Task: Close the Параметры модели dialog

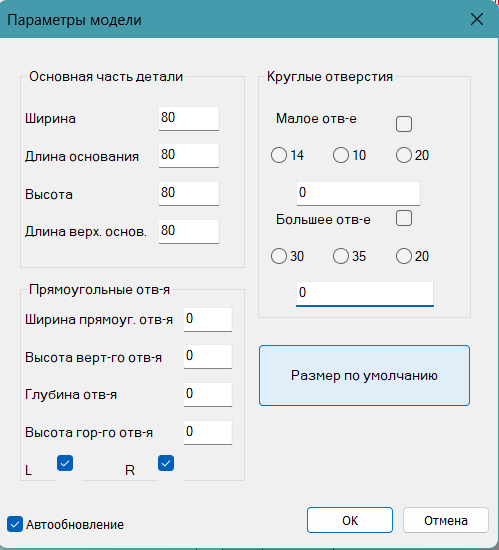Action: pyautogui.click(x=477, y=19)
